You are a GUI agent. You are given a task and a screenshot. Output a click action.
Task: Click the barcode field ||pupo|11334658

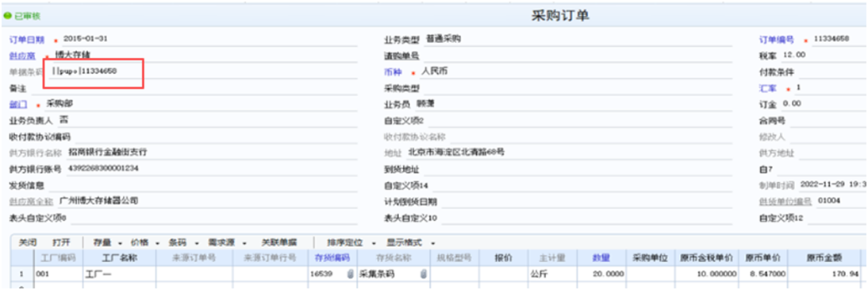point(204,72)
